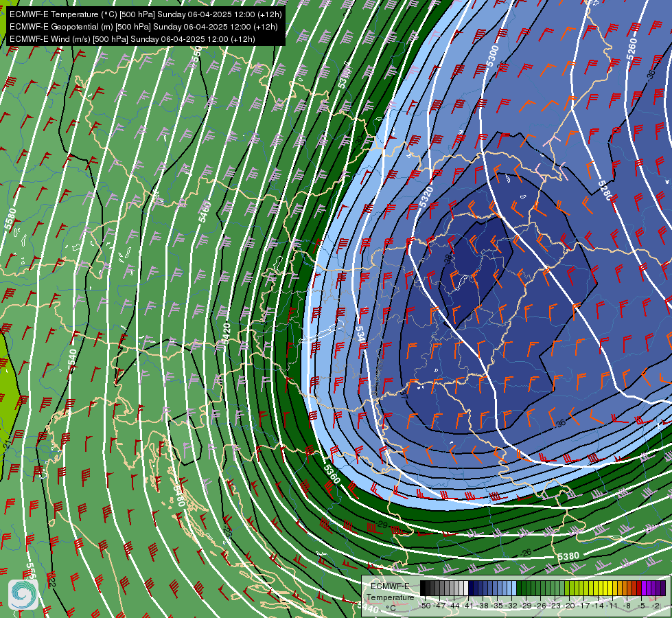
Task: Click the 5420 geopotential contour label
Action: (226, 334)
